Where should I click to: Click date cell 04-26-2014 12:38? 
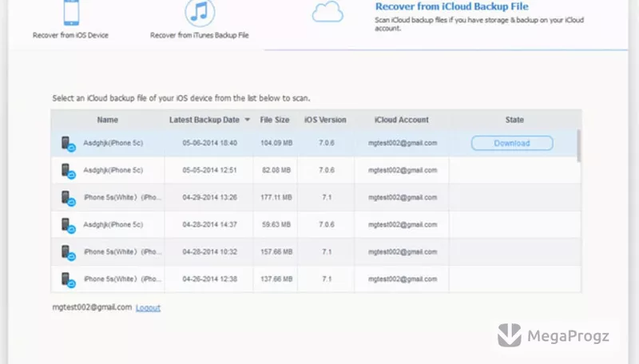pyautogui.click(x=209, y=279)
